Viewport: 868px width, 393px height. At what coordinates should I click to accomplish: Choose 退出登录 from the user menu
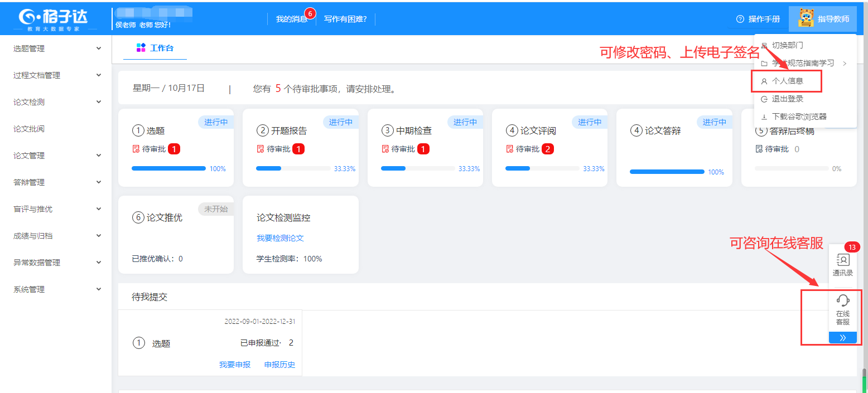tap(787, 99)
